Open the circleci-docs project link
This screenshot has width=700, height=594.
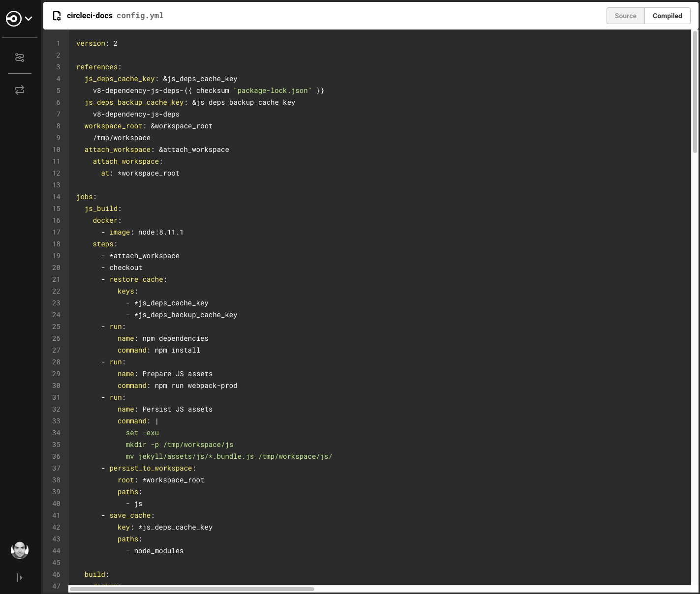(90, 16)
